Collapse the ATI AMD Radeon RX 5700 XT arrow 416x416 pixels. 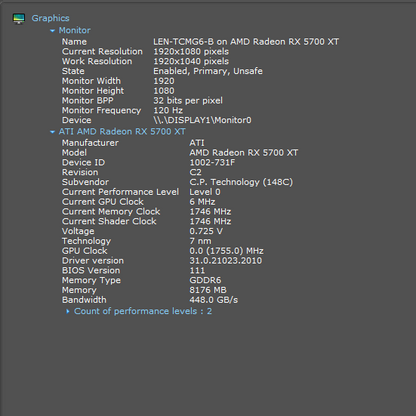point(52,132)
